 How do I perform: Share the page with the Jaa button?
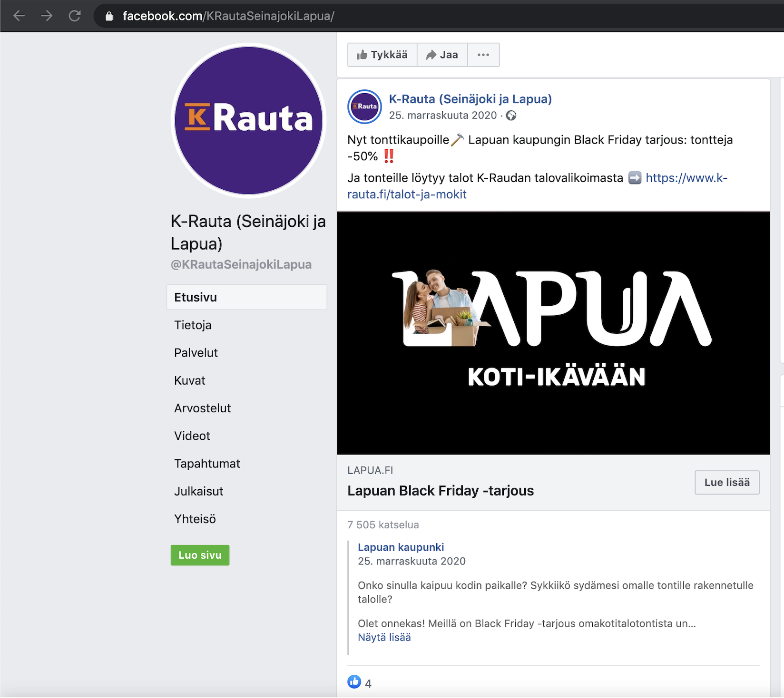(442, 55)
